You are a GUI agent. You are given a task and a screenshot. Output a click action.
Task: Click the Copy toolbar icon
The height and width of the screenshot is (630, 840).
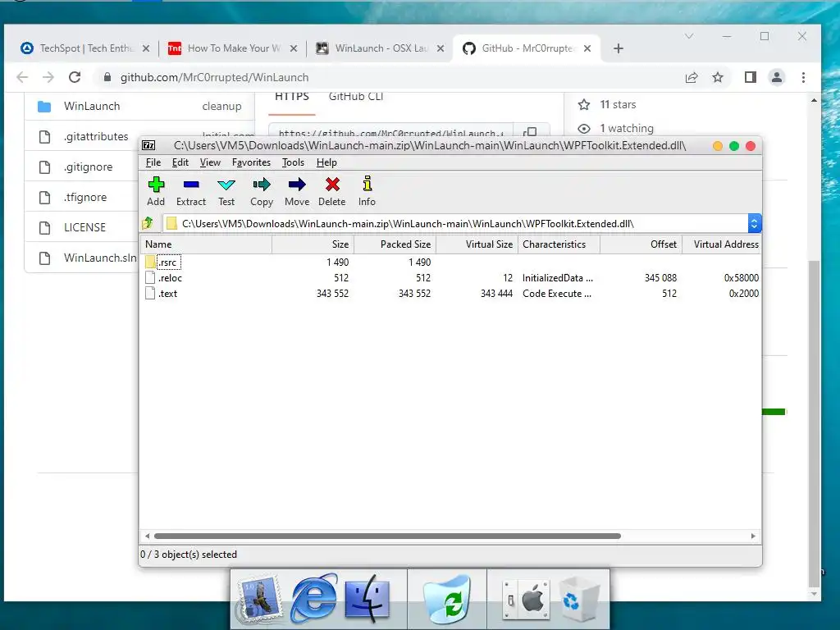(262, 191)
